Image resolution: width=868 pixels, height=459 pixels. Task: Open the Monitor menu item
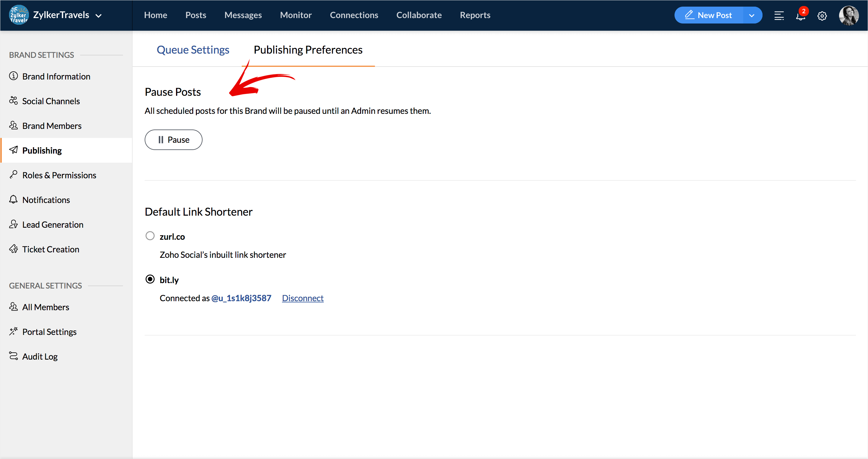[x=295, y=15]
